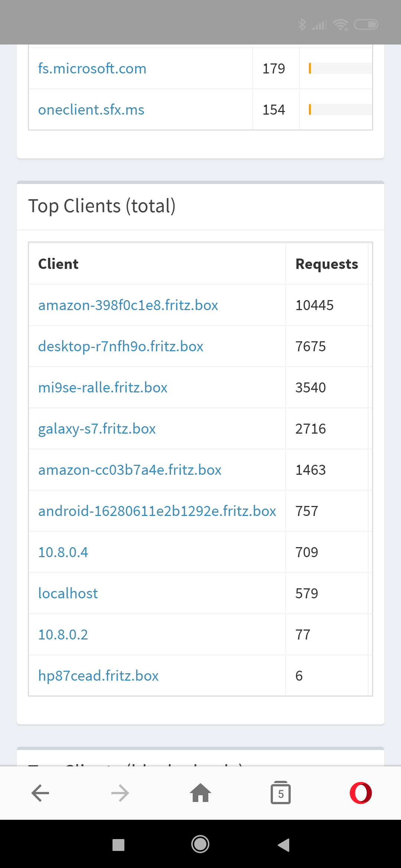The width and height of the screenshot is (401, 868).
Task: Open client 10.8.0.2
Action: tap(63, 635)
